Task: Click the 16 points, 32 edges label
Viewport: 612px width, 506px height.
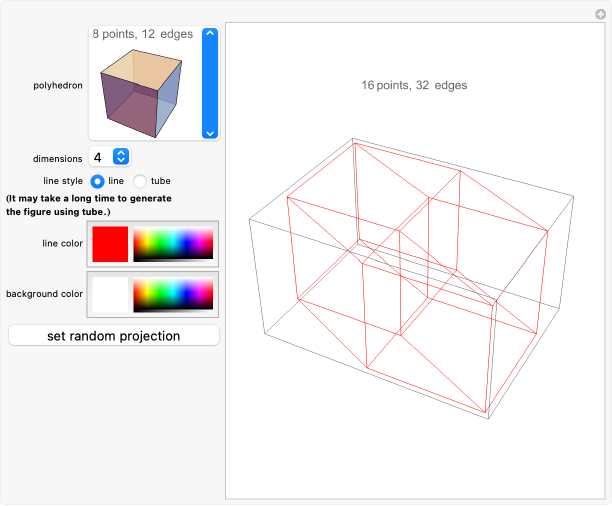Action: click(414, 85)
